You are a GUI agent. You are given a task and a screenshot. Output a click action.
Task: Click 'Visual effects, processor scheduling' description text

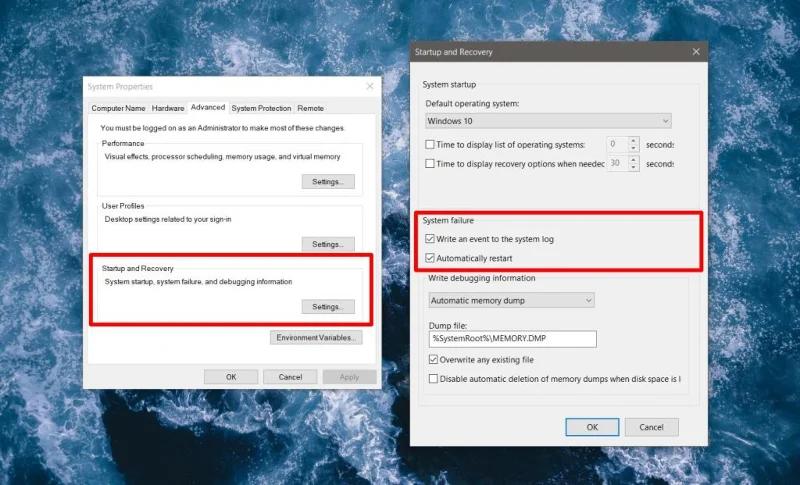(x=222, y=157)
